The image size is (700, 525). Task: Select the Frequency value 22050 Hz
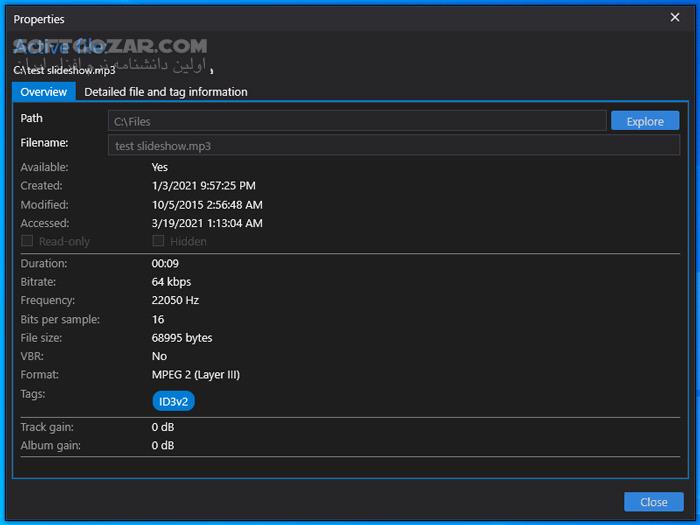pyautogui.click(x=175, y=300)
